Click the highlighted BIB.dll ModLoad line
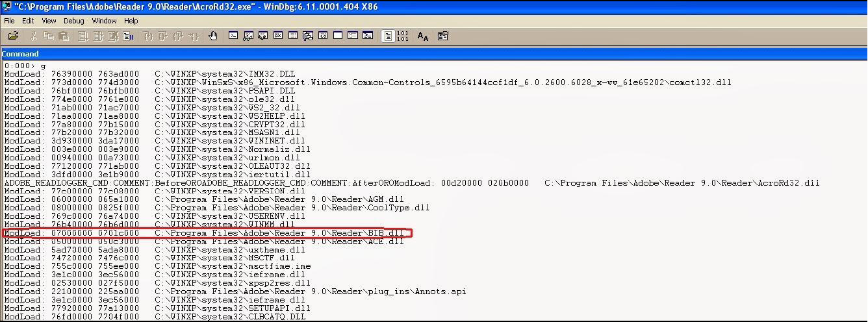This screenshot has width=868, height=322. click(x=207, y=233)
